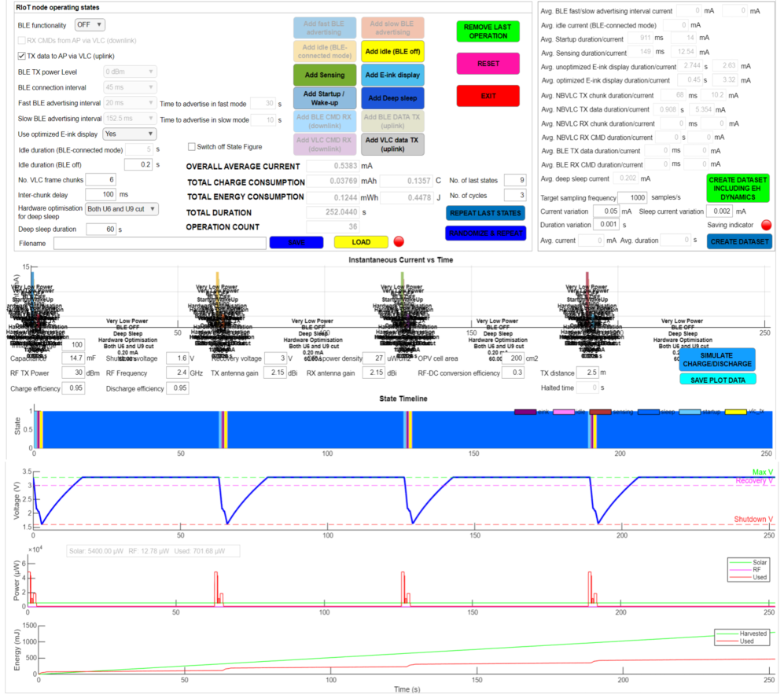Click CREATE DATASET INCLUDING EH DYNAMICS
The height and width of the screenshot is (698, 784).
[x=738, y=189]
